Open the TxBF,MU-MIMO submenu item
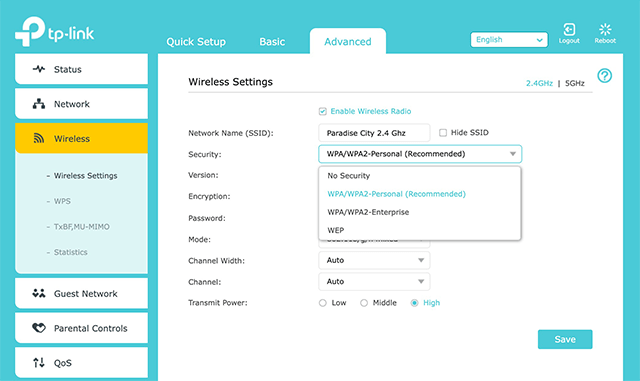 pyautogui.click(x=82, y=227)
